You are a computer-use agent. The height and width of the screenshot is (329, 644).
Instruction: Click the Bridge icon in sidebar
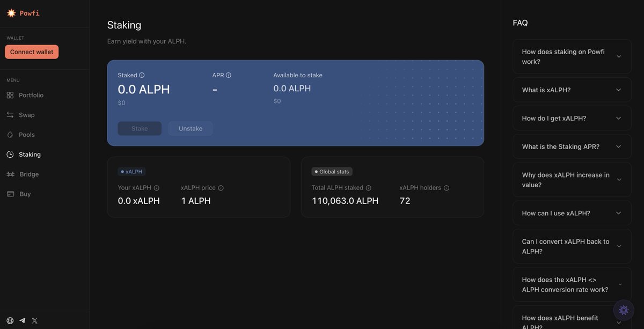click(10, 174)
